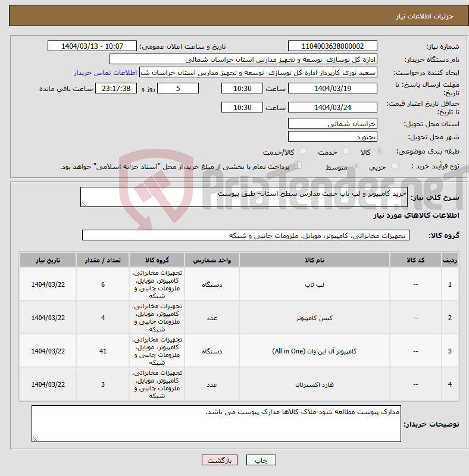Click the response deadline time field 10:30
This screenshot has width=469, height=476.
pyautogui.click(x=242, y=88)
